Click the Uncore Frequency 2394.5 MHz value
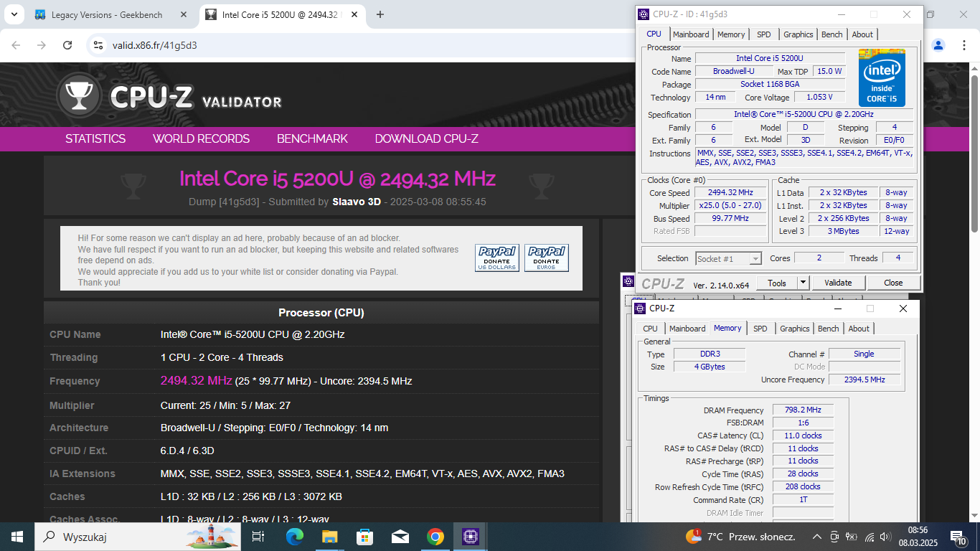The image size is (980, 551). (864, 380)
